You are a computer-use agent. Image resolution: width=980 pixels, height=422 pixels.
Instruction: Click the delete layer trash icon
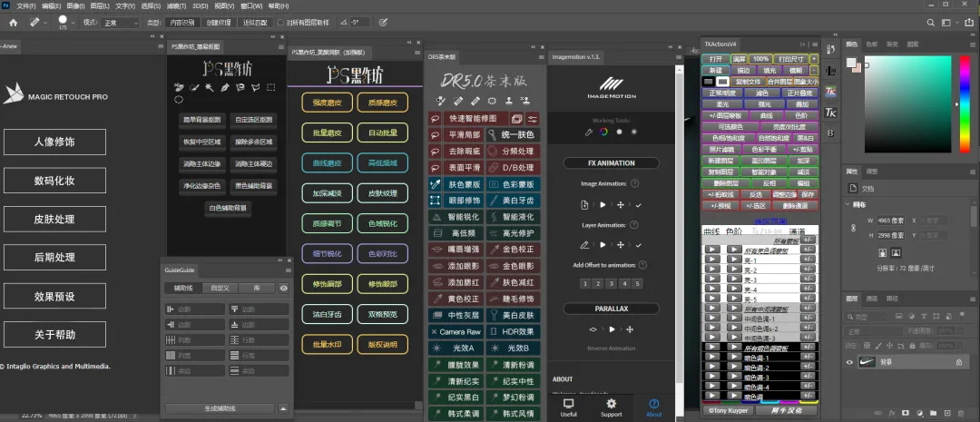[961, 413]
